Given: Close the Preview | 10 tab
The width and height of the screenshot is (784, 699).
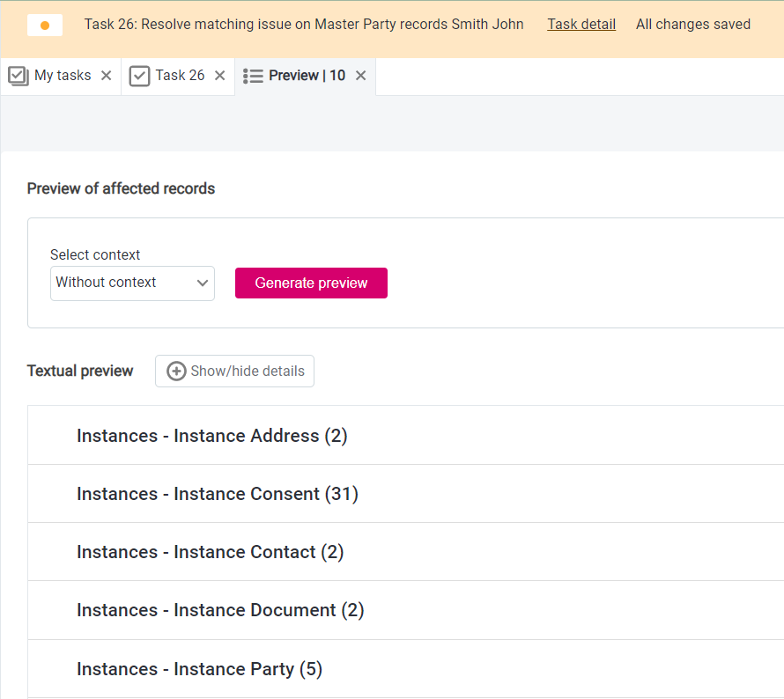Looking at the screenshot, I should (360, 76).
